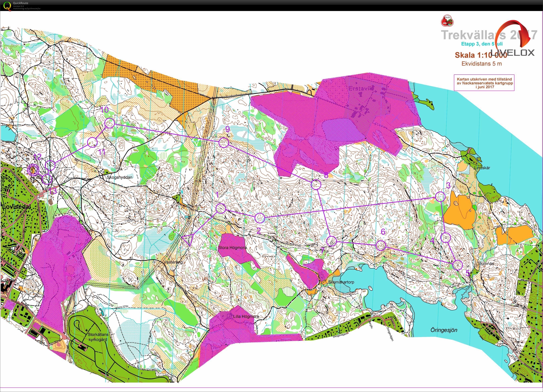Click the 'Västeräng' place label

173,262
